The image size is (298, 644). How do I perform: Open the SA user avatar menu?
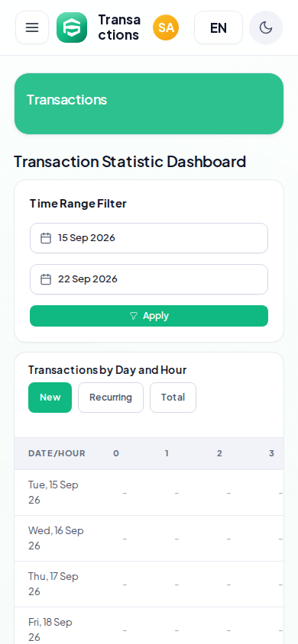(166, 27)
